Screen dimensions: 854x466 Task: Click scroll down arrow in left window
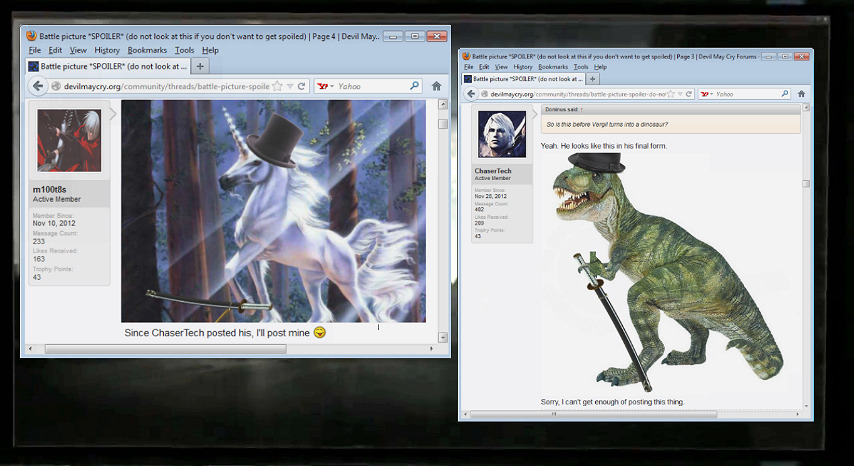[443, 338]
